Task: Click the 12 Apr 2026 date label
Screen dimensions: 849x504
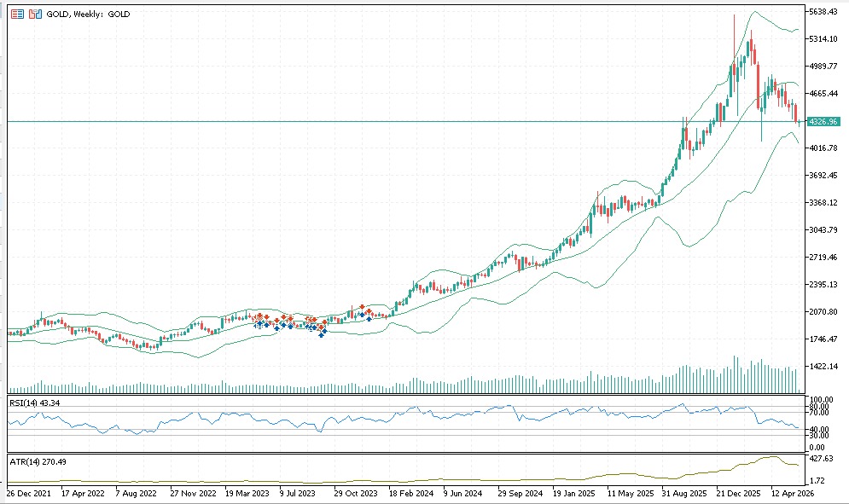Action: (793, 493)
